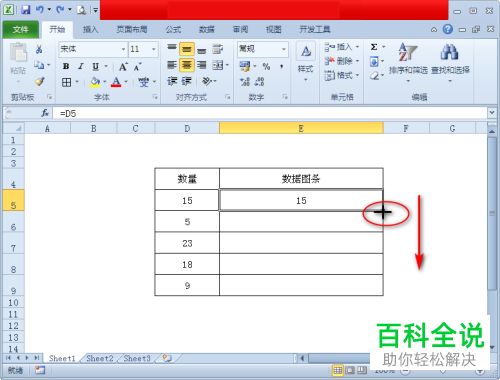
Task: Apply percent style
Action: click(x=266, y=66)
